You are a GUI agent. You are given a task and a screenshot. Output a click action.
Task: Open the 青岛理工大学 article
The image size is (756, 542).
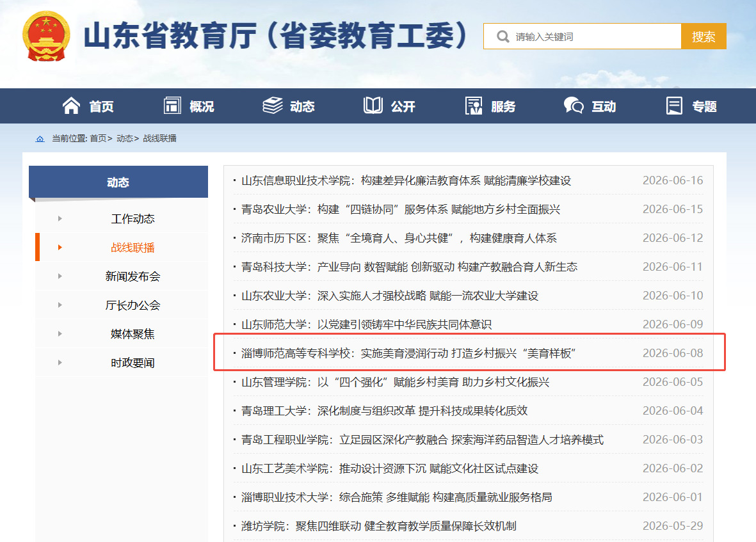click(x=384, y=410)
